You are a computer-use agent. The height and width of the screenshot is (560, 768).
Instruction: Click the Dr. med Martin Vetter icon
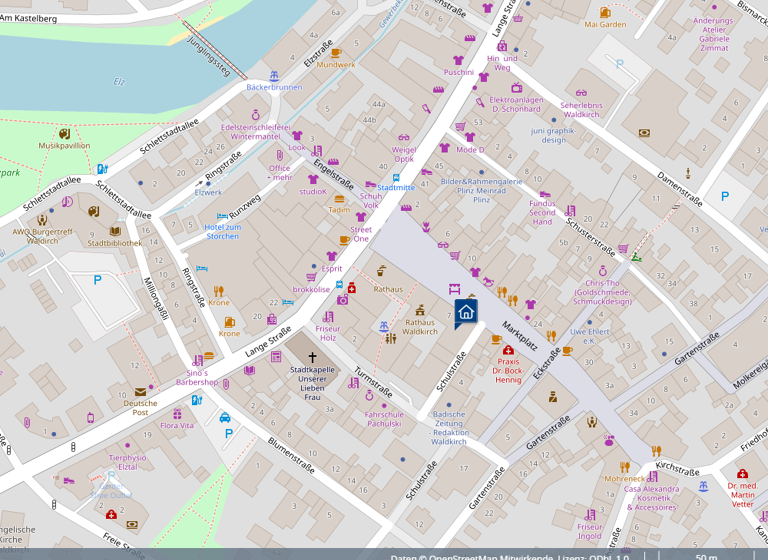coord(742,474)
